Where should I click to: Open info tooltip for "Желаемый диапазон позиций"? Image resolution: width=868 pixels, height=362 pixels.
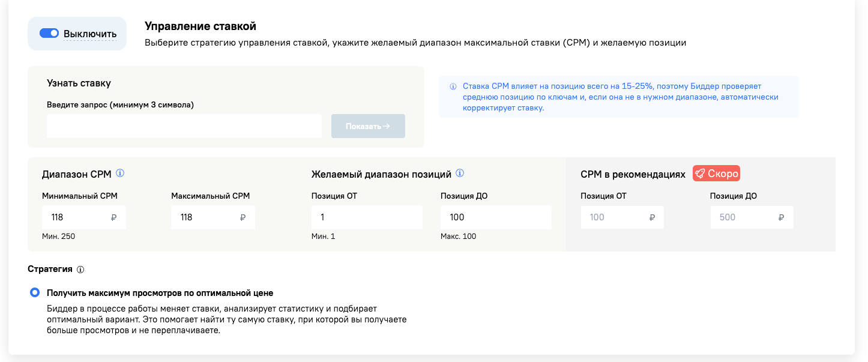pos(460,173)
